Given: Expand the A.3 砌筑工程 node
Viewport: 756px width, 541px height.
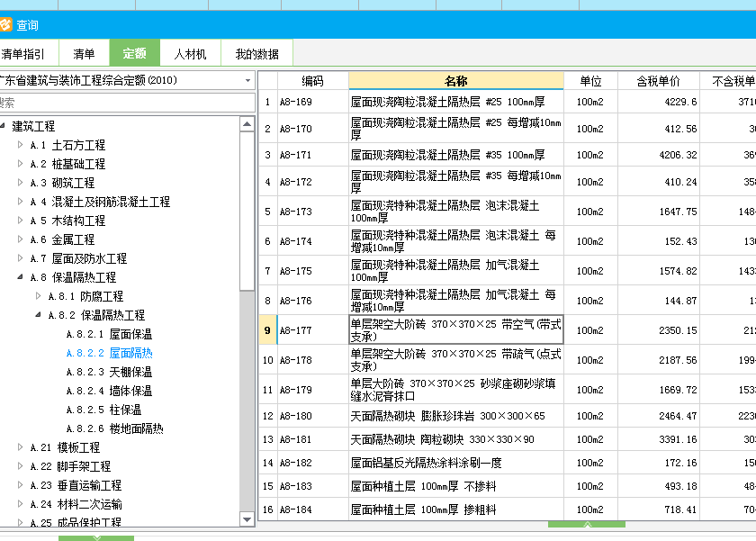Looking at the screenshot, I should (x=20, y=182).
